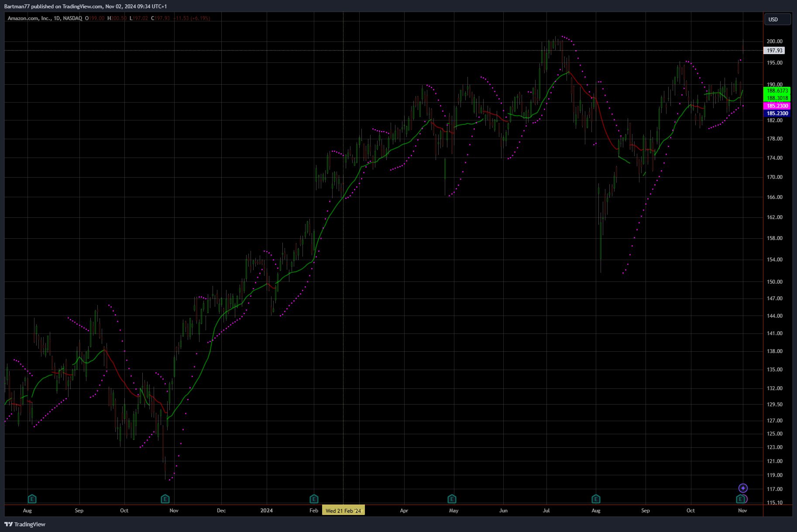Screen dimensions: 797x532
Task: Click the 178.00 price axis label
Action: (x=774, y=139)
